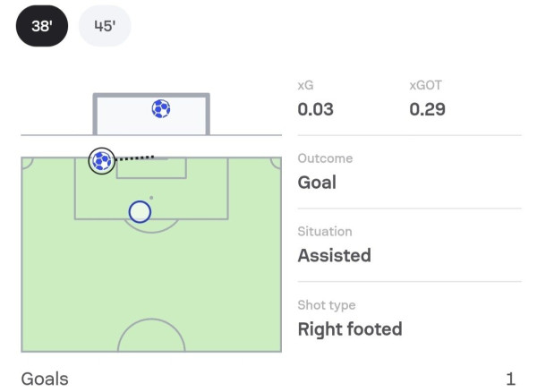Click the ball icon inside the goal frame
The height and width of the screenshot is (392, 537).
coord(161,109)
